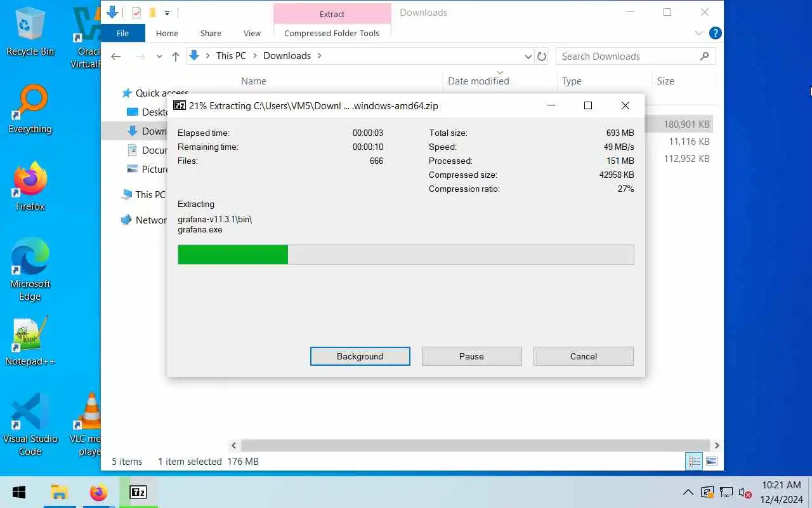This screenshot has height=508, width=812.
Task: Switch to the View ribbon tab
Action: pyautogui.click(x=252, y=33)
